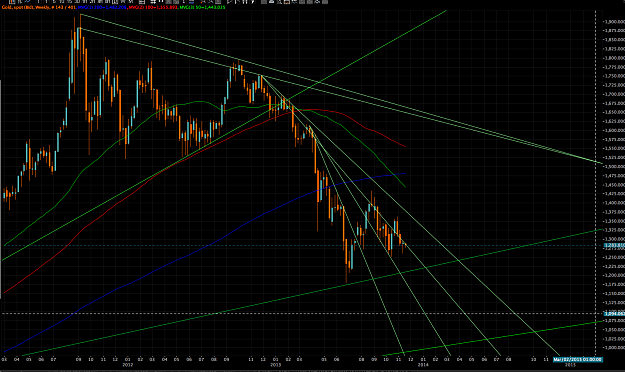Click the 1,600.000 price axis label
Image resolution: width=625 pixels, height=372 pixels.
(x=614, y=130)
